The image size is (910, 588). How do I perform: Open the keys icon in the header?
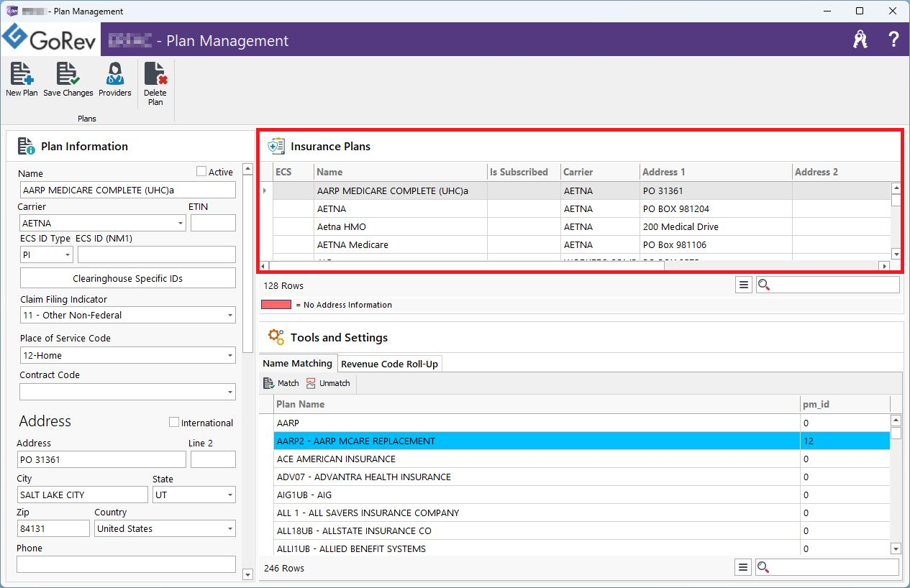[x=860, y=40]
